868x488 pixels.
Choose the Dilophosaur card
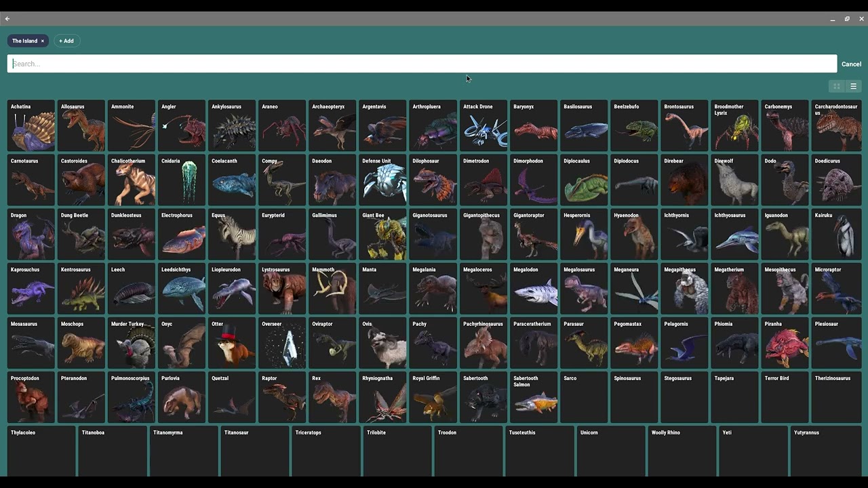click(x=433, y=180)
